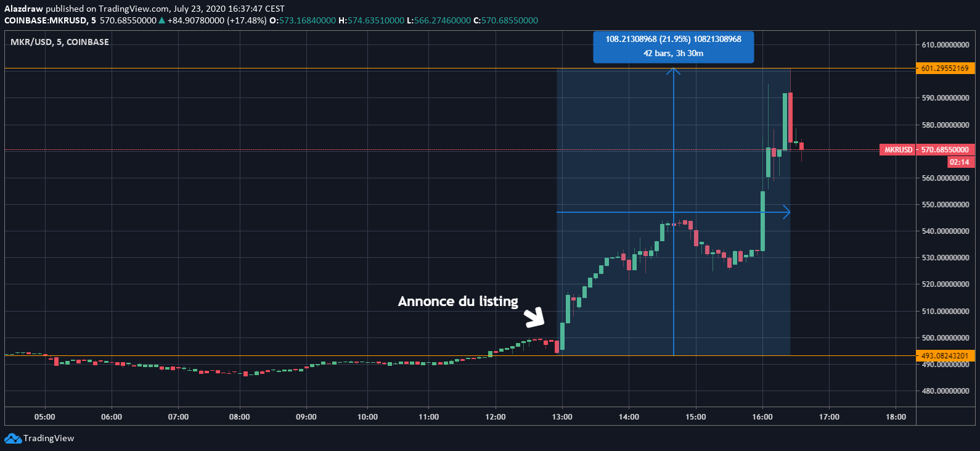Select the upper orange horizontal line
The width and height of the screenshot is (980, 451).
[x=308, y=68]
